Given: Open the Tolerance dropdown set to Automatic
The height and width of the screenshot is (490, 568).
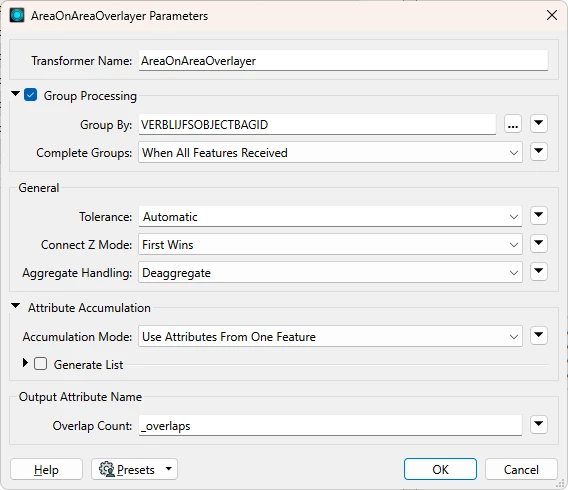Looking at the screenshot, I should (330, 217).
